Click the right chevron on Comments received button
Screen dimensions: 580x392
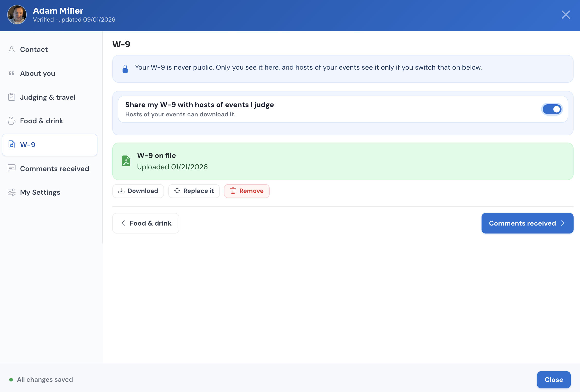(563, 223)
